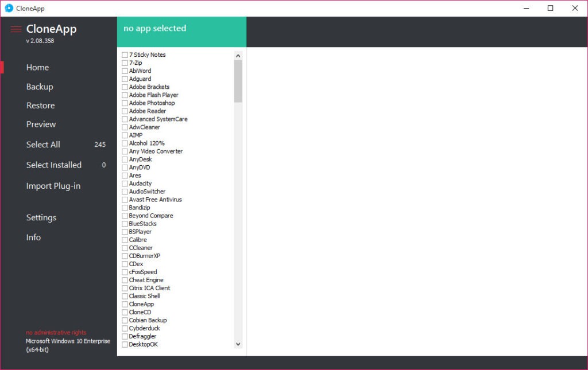Close the CloneApp window
The width and height of the screenshot is (588, 370).
click(575, 8)
